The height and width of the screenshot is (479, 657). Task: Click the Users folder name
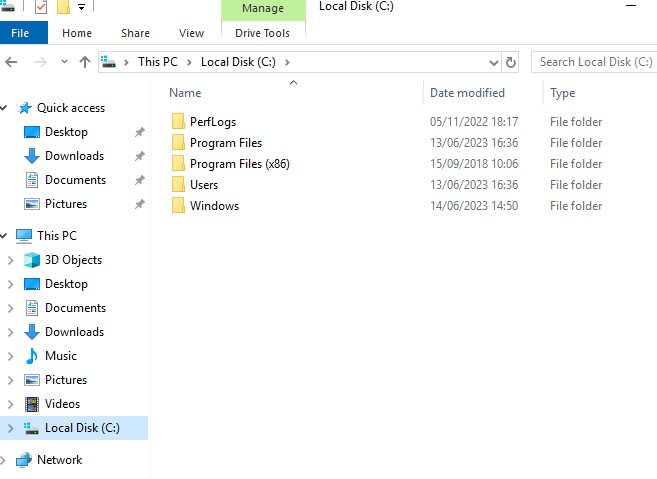coord(204,185)
